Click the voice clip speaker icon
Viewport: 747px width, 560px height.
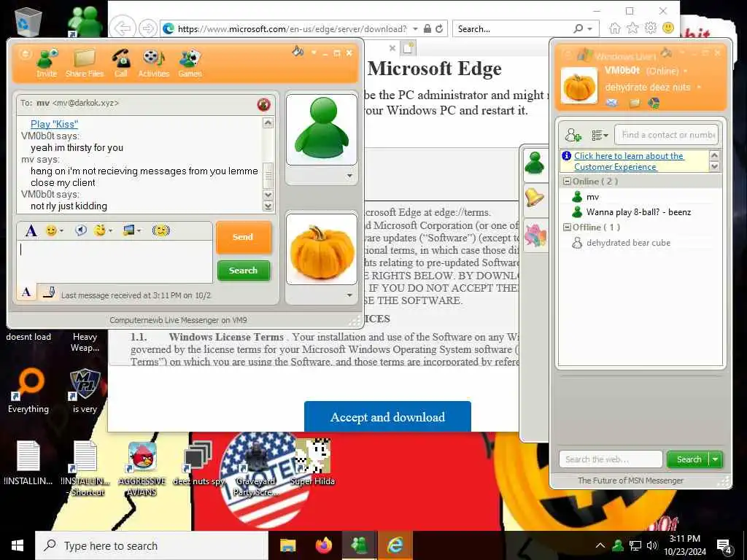pyautogui.click(x=81, y=231)
